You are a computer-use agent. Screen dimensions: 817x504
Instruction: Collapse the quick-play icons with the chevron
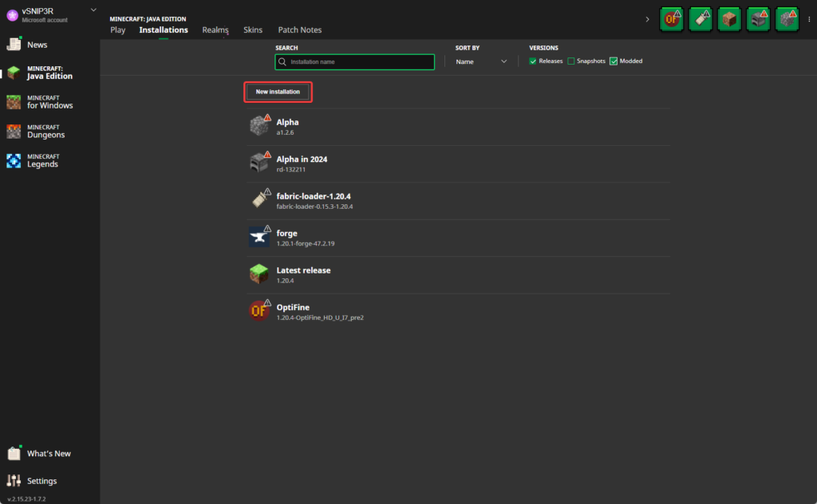click(x=647, y=18)
